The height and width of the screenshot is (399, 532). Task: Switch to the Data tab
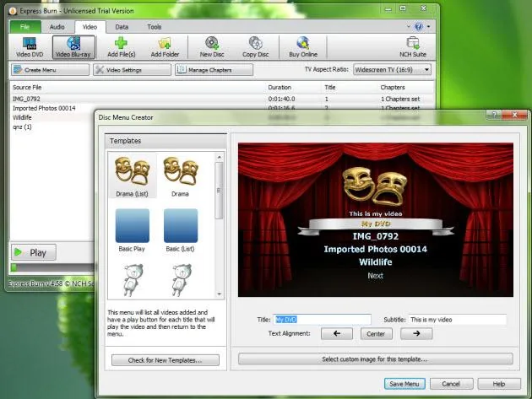pyautogui.click(x=122, y=26)
